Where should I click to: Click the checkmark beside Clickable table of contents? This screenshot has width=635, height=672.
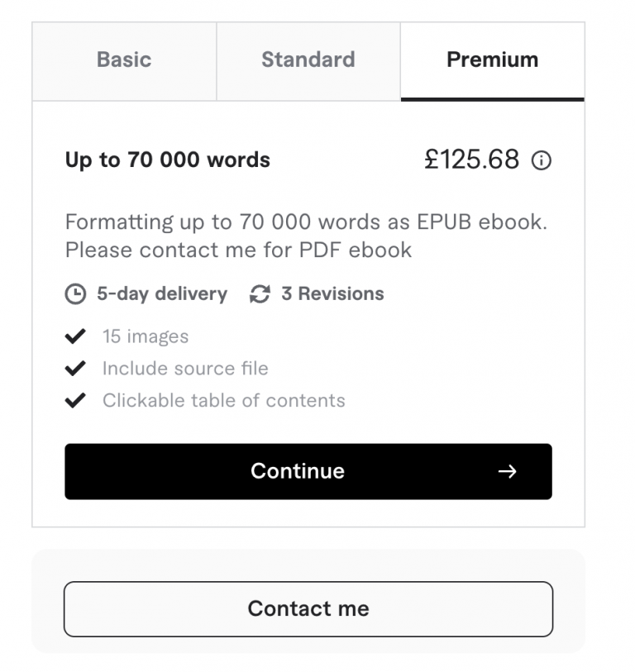(75, 400)
